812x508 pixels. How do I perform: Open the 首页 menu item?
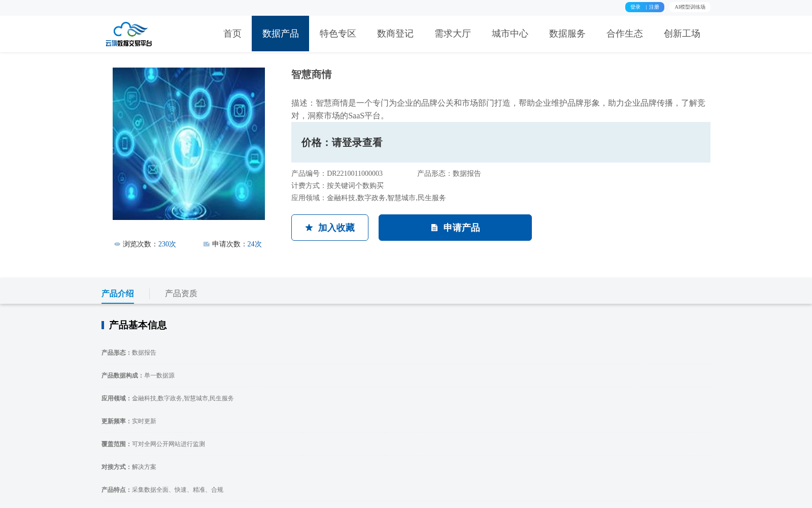(x=232, y=34)
